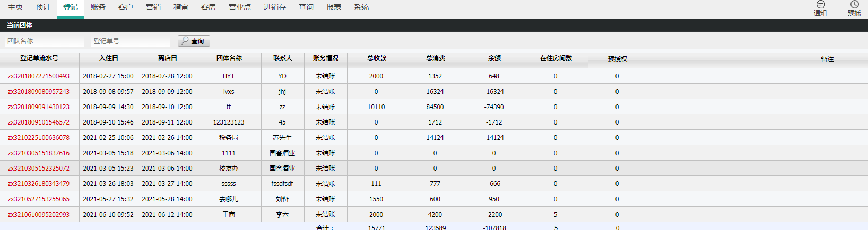Screen dimensions: 868x230
Task: Open record zx3201809080957243
Action: [39, 92]
